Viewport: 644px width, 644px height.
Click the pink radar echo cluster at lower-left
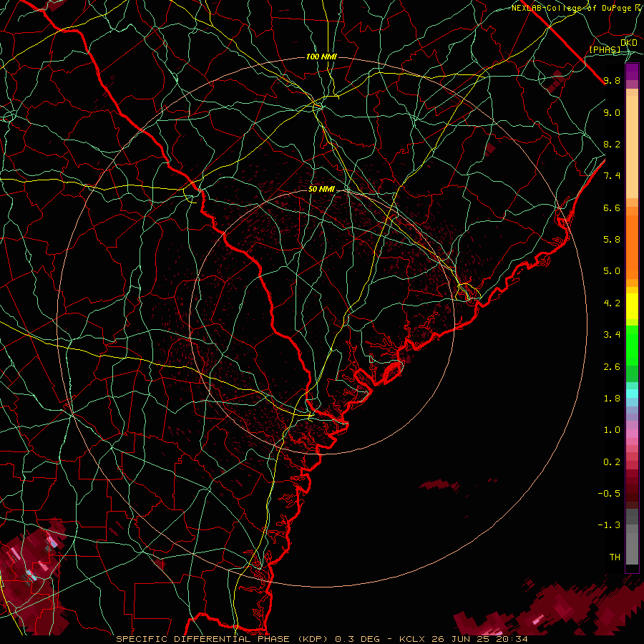[31, 575]
